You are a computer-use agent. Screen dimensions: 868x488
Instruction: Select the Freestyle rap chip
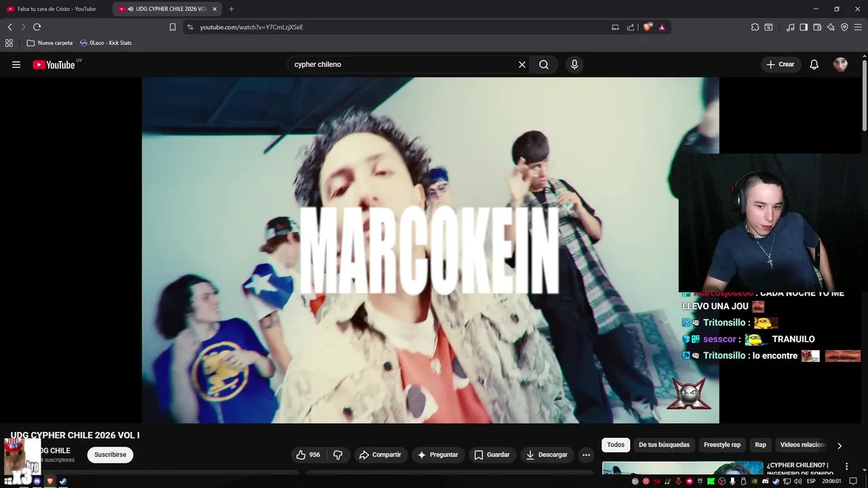(722, 445)
